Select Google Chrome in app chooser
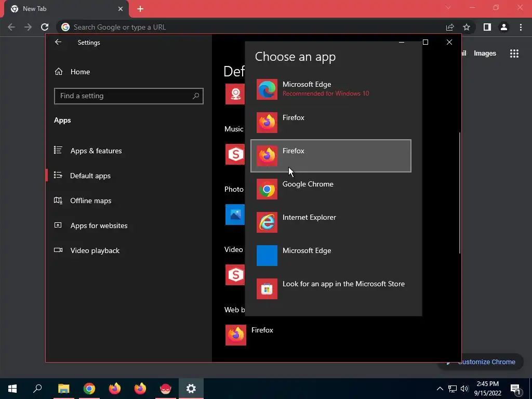 tap(331, 189)
